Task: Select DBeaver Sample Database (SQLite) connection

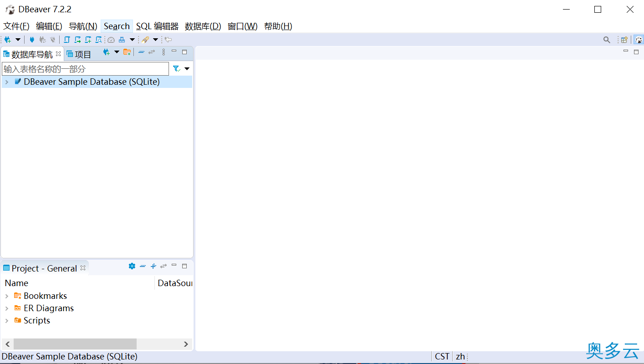Action: pos(92,82)
